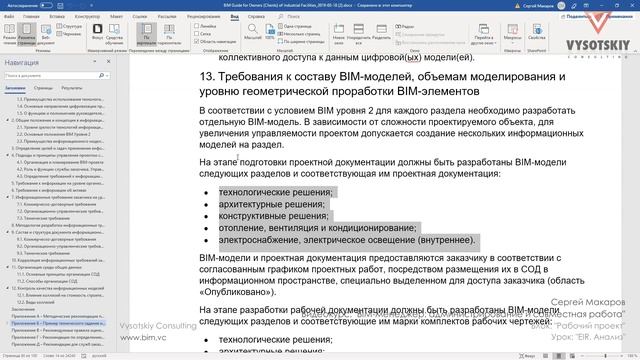Open search options dropdown in Navigation pane

tap(107, 76)
